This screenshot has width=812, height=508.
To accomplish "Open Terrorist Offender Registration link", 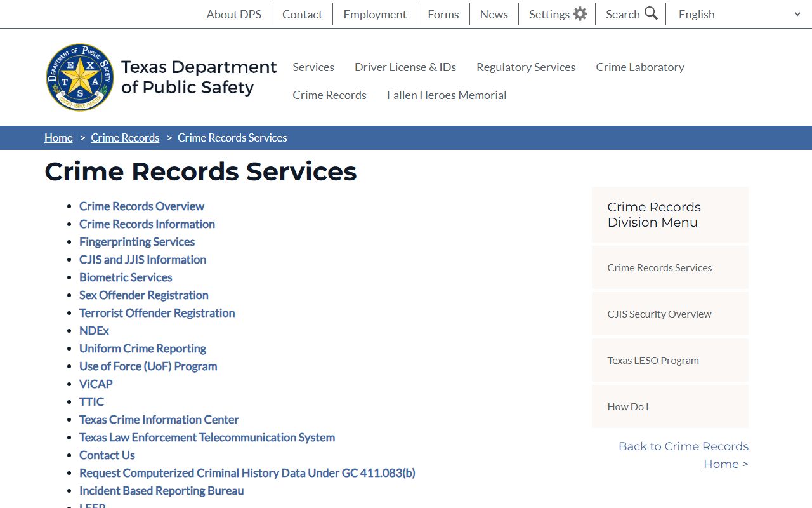I will (157, 312).
